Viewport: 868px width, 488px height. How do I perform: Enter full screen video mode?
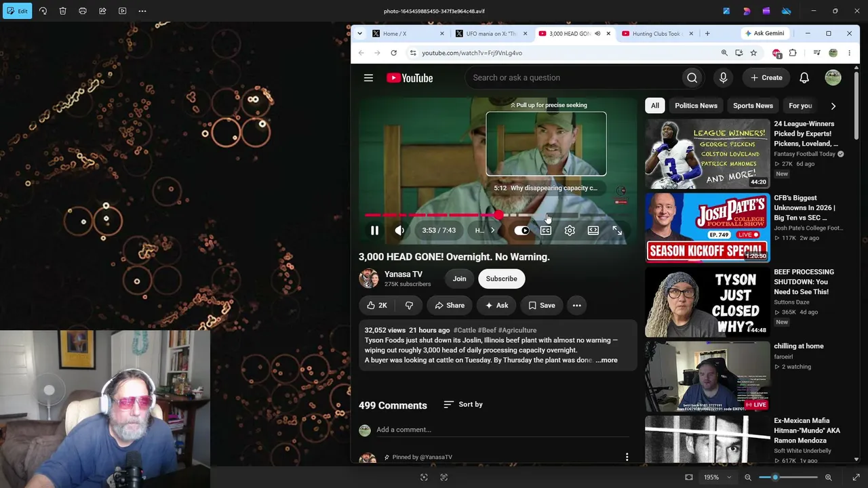pos(617,230)
